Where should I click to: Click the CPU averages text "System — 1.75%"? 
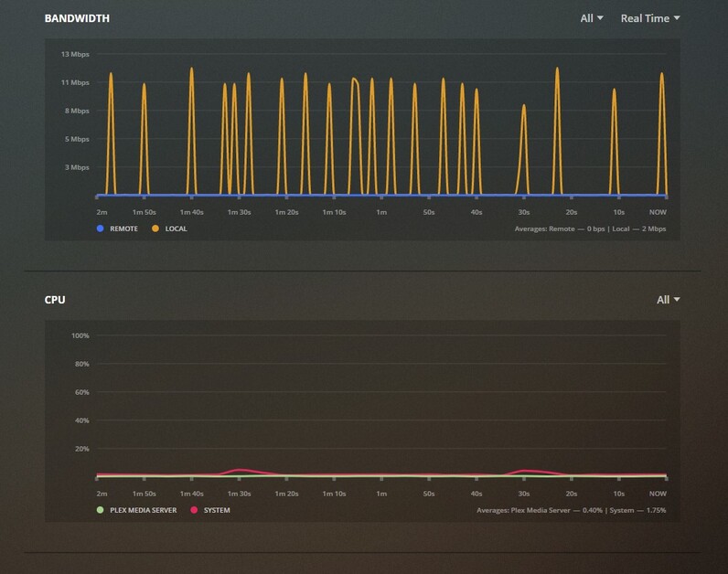(638, 510)
